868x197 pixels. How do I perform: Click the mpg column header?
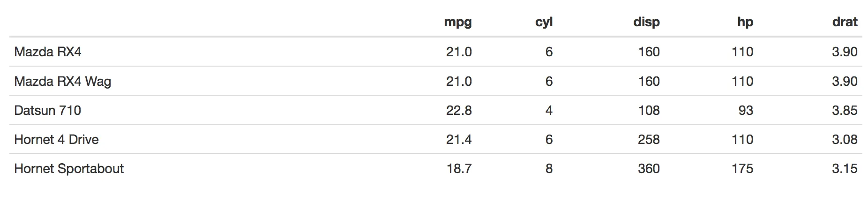458,23
